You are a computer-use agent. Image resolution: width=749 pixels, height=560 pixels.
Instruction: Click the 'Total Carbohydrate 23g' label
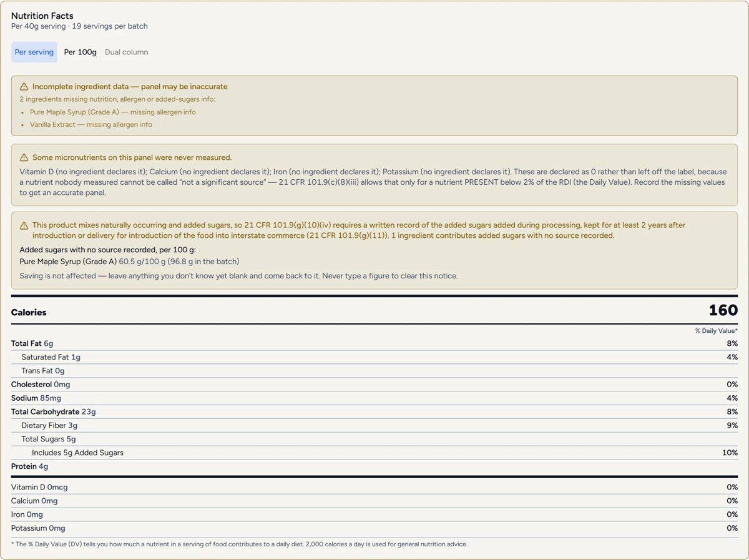tap(54, 412)
